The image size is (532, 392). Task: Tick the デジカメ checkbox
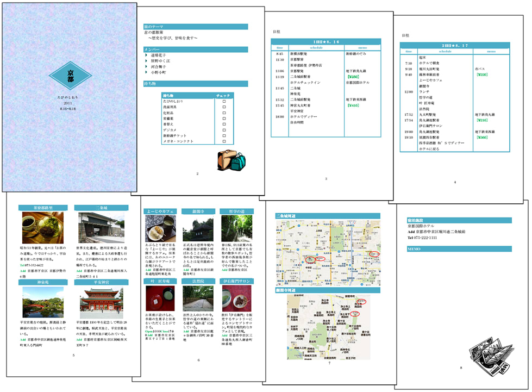point(223,129)
